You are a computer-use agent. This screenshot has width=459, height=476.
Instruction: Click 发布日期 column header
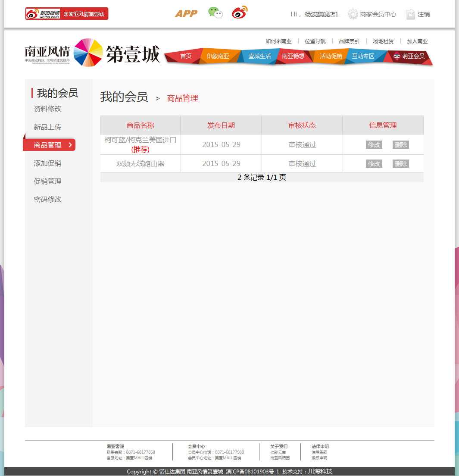pos(221,125)
